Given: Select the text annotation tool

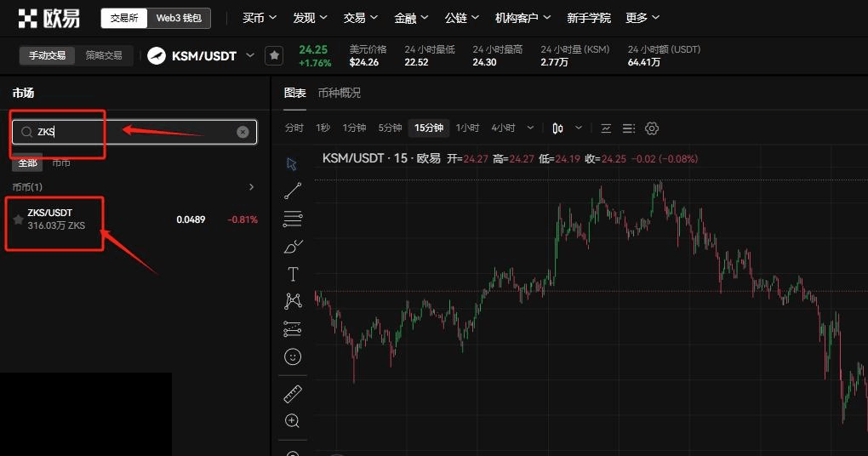Looking at the screenshot, I should pos(293,274).
